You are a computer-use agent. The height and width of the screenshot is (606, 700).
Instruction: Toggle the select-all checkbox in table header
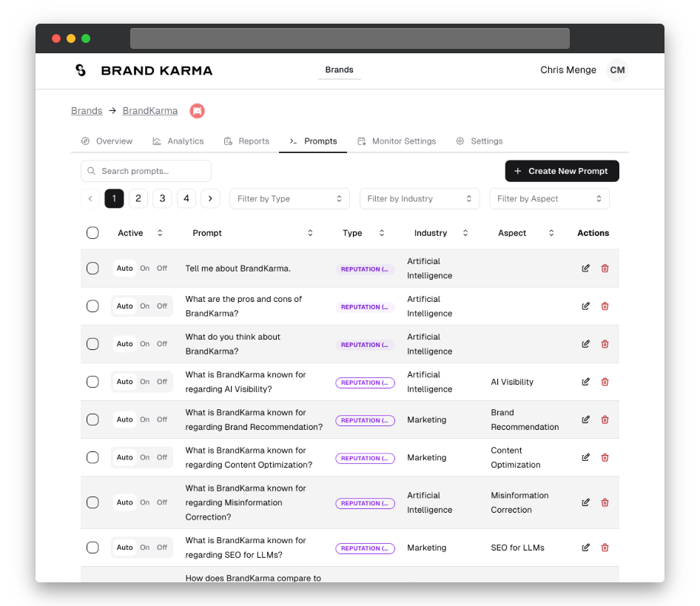tap(92, 233)
